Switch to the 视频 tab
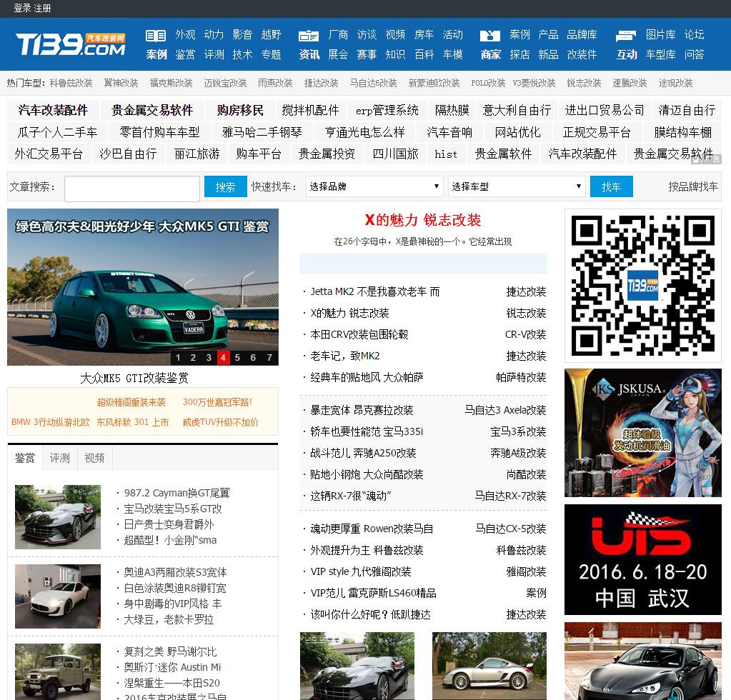 tap(94, 458)
